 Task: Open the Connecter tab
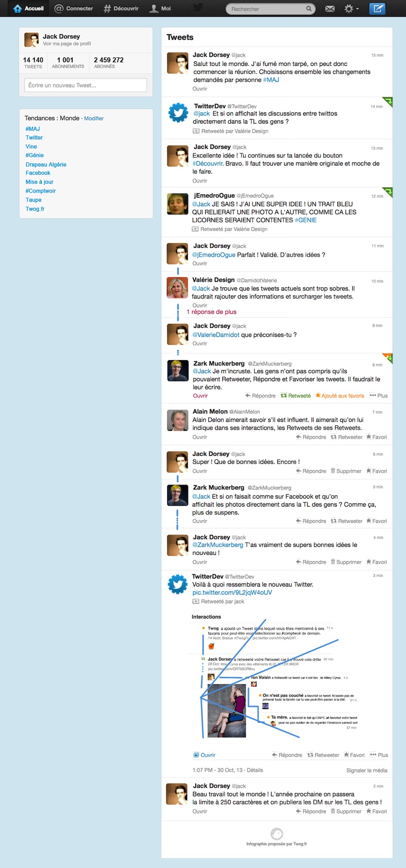coord(74,9)
